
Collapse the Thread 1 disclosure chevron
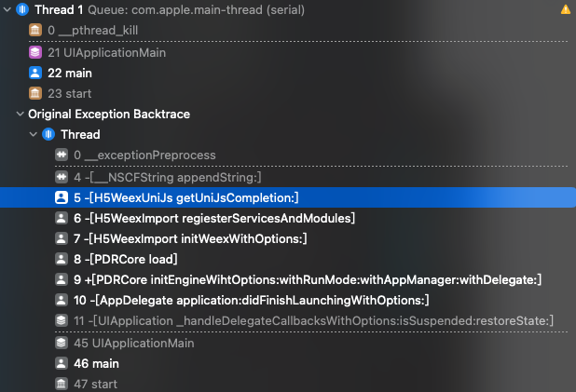pos(7,9)
